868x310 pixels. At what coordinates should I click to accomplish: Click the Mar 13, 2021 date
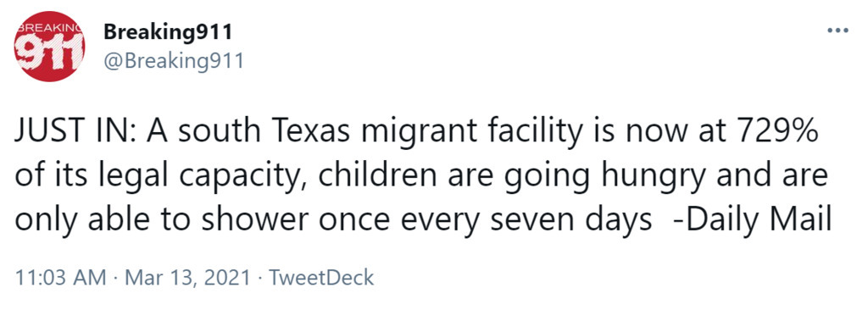(187, 277)
